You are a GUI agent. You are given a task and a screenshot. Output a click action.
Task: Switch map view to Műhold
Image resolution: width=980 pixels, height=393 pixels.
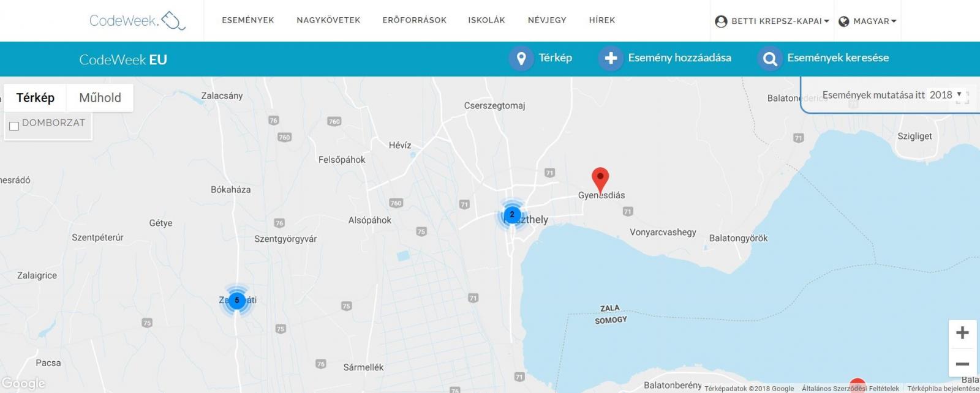click(100, 97)
